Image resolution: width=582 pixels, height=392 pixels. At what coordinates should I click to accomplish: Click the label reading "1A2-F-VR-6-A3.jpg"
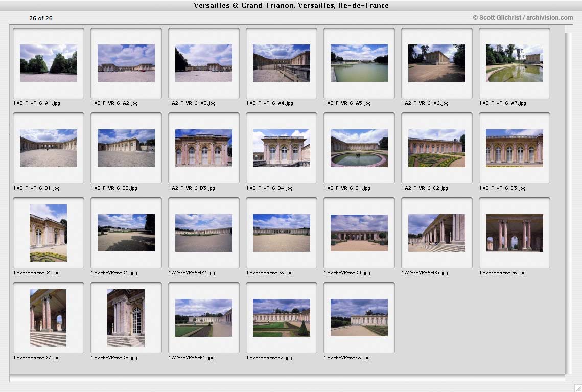tap(192, 103)
